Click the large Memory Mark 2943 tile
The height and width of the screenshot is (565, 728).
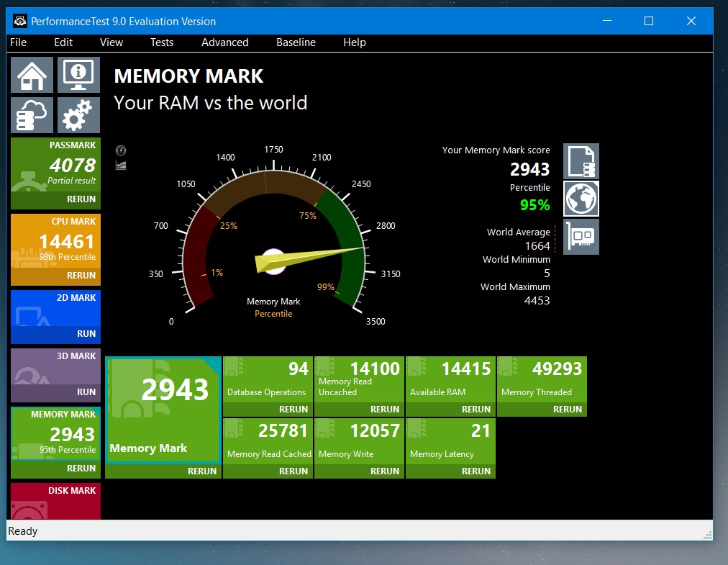(163, 410)
